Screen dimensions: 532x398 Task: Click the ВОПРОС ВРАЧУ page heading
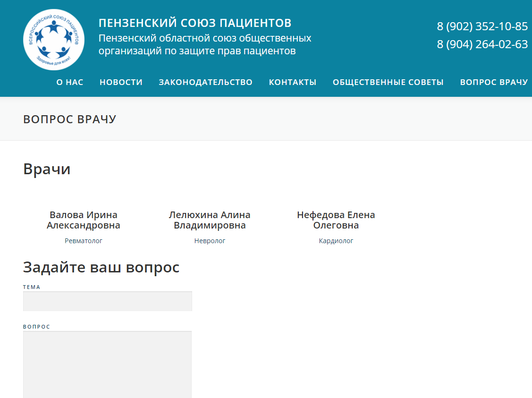tap(69, 119)
